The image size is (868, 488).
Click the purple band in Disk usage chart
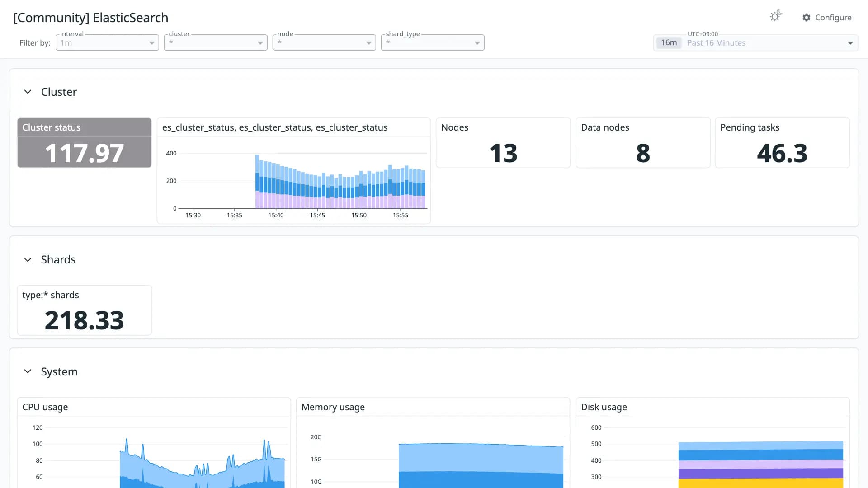tap(761, 474)
